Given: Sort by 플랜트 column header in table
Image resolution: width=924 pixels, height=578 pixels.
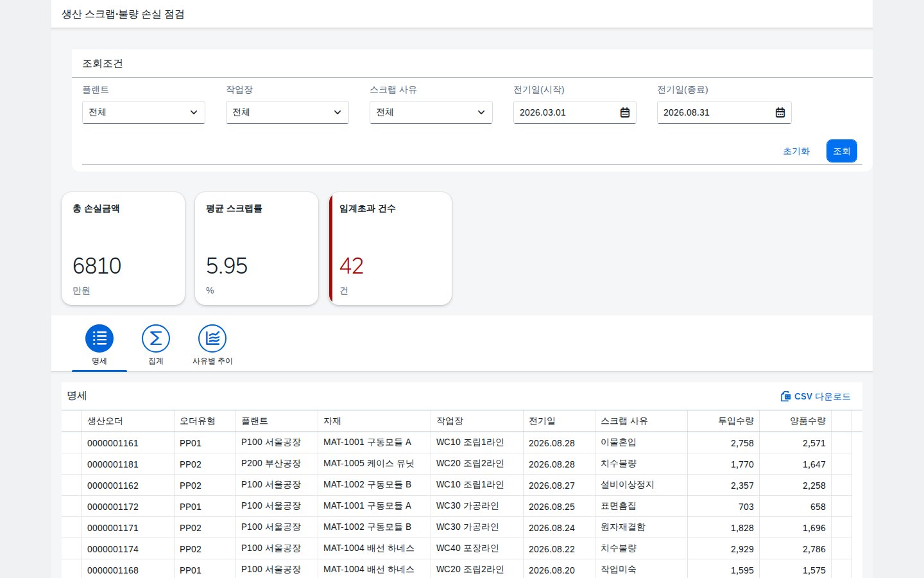Looking at the screenshot, I should click(x=277, y=421).
